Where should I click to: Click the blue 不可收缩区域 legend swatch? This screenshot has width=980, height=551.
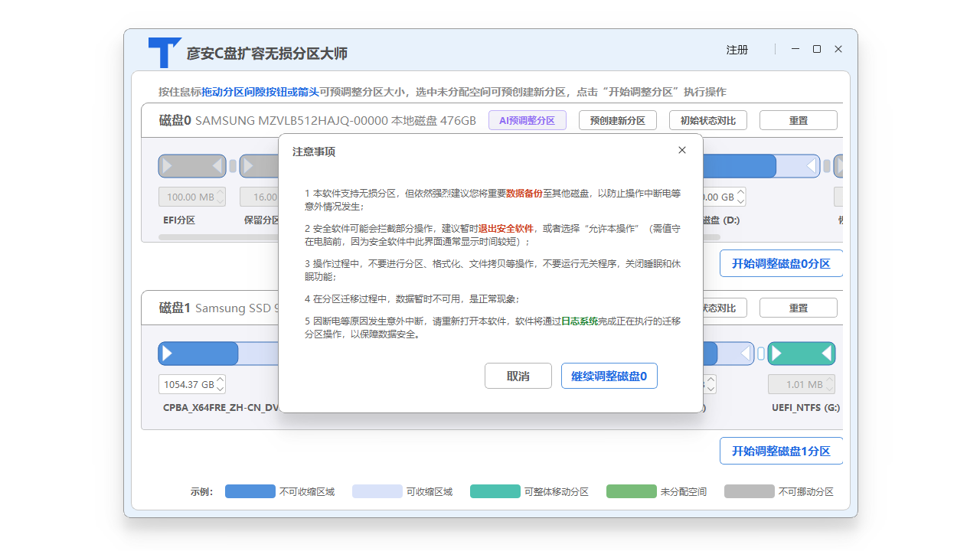(250, 491)
